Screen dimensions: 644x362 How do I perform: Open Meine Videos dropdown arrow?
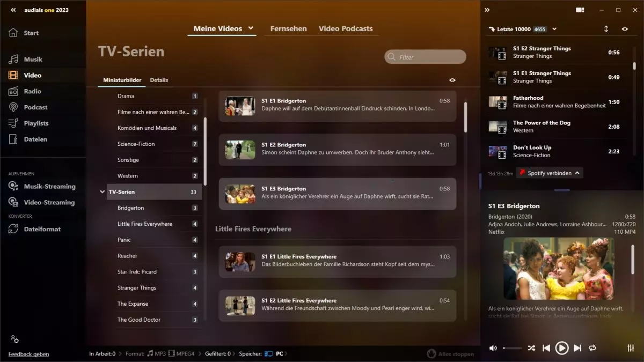click(x=251, y=28)
